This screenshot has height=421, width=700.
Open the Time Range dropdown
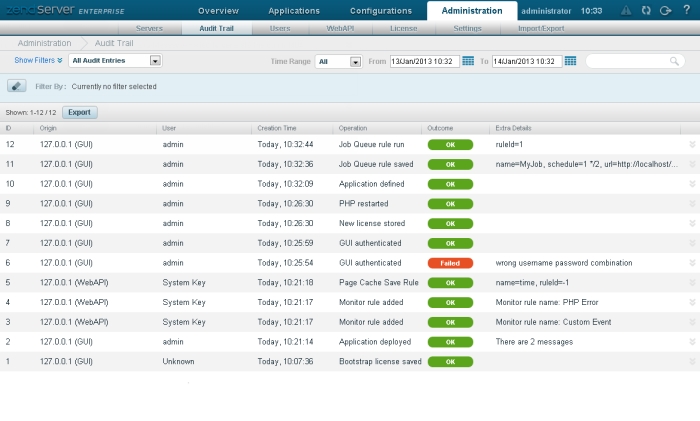339,61
